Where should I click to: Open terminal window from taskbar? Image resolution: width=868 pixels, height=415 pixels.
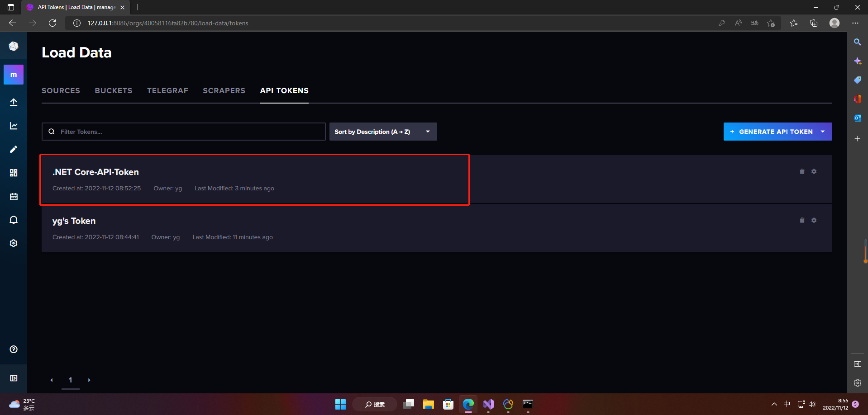tap(528, 404)
